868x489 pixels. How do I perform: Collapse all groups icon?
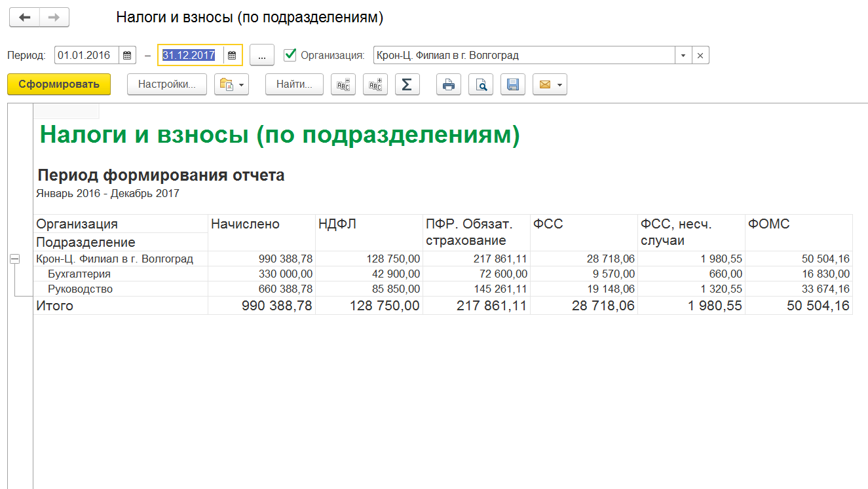tap(343, 84)
